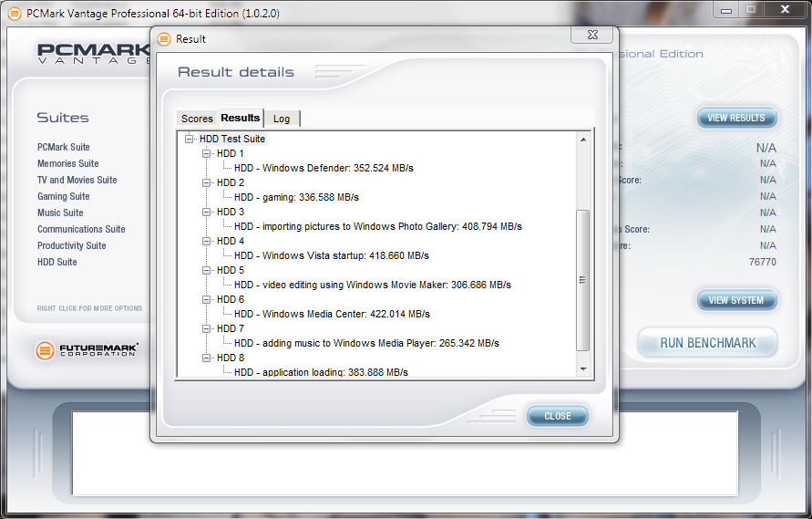812x519 pixels.
Task: Collapse the HDD Test Suite node
Action: [x=190, y=139]
